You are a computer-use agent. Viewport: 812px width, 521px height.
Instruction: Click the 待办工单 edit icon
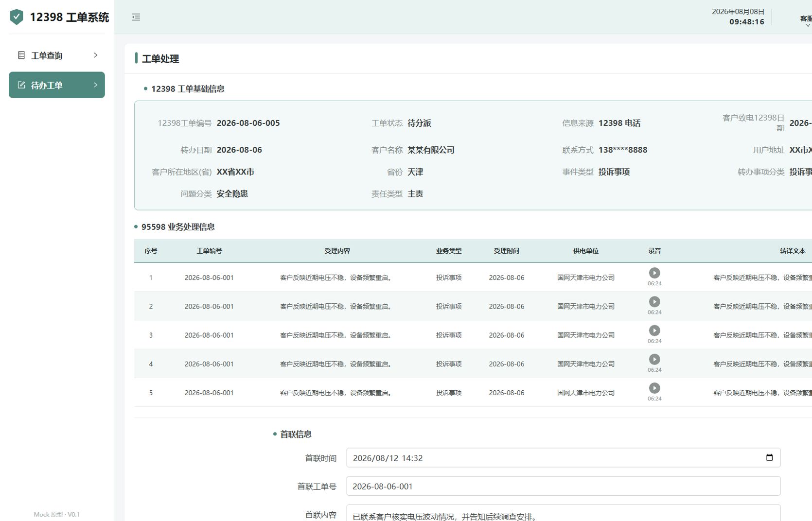click(21, 85)
